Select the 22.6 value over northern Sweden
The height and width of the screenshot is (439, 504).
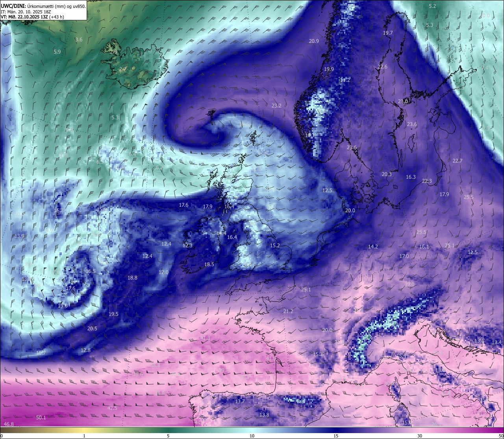tap(382, 67)
